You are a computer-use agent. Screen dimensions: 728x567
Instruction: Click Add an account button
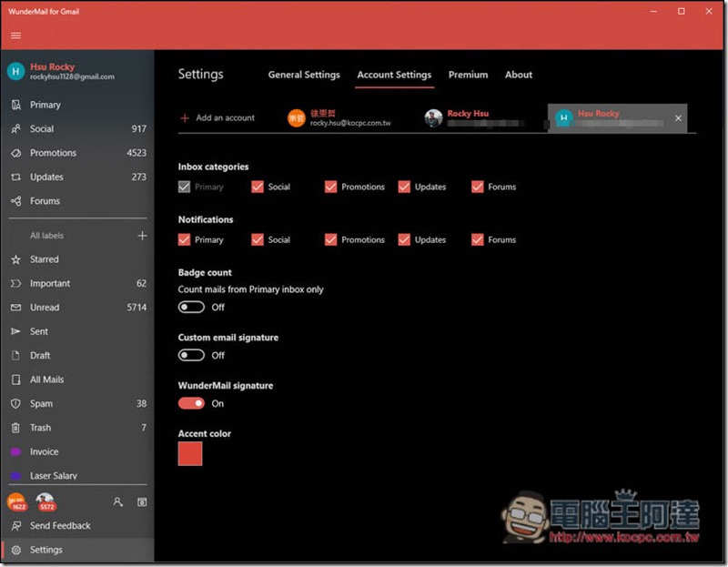pyautogui.click(x=217, y=118)
